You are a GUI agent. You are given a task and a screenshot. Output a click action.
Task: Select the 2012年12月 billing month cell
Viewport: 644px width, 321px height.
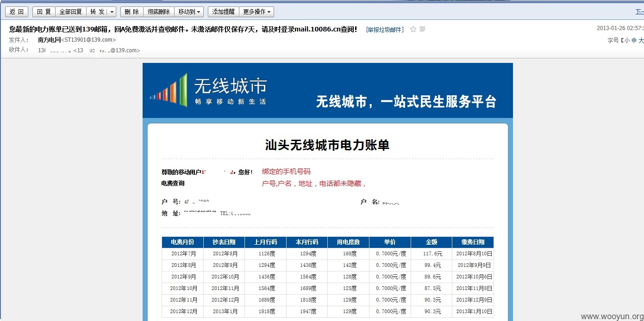tap(182, 312)
